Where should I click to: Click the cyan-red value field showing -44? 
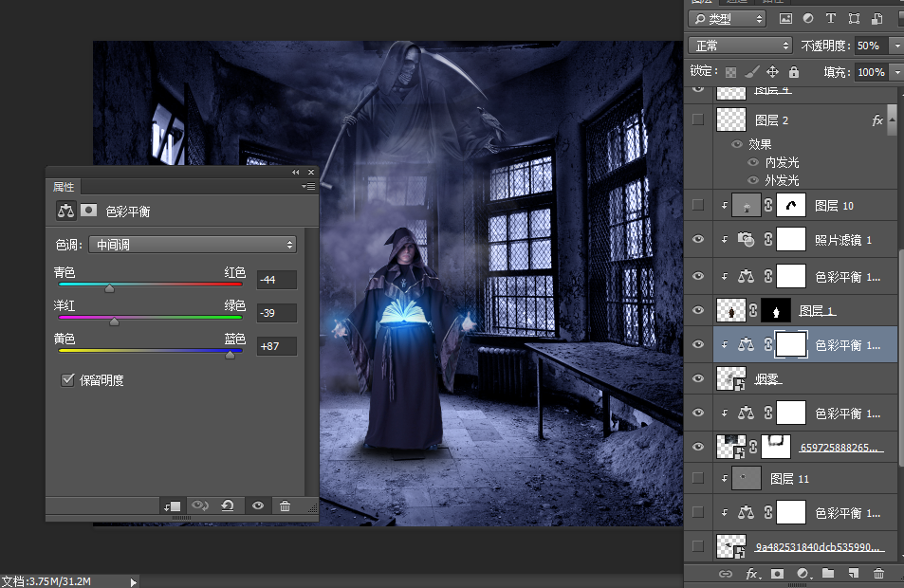coord(276,280)
